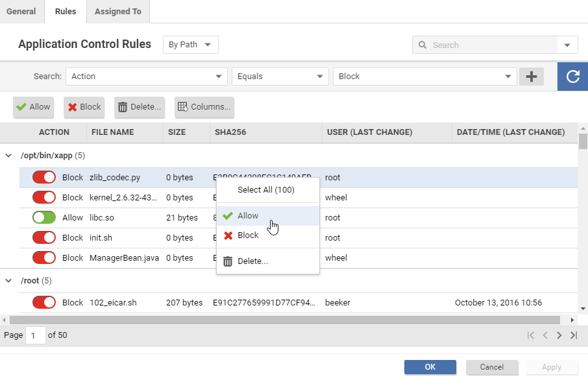Click the horizontal scrollbar
Image resolution: width=588 pixels, height=382 pixels.
click(x=286, y=320)
